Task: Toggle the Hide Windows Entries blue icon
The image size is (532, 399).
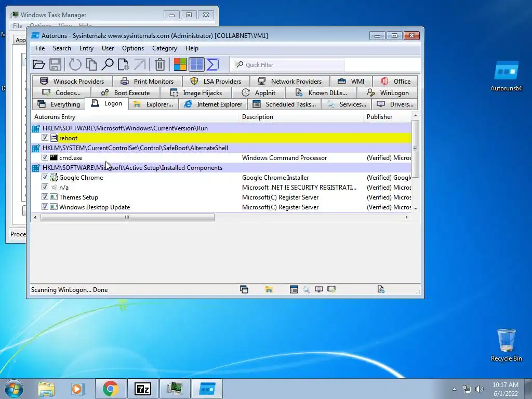Action: point(196,64)
